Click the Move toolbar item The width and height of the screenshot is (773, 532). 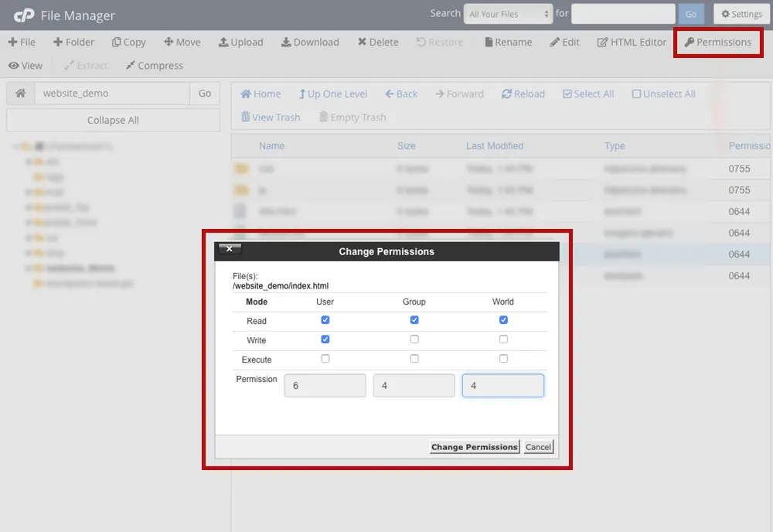182,42
